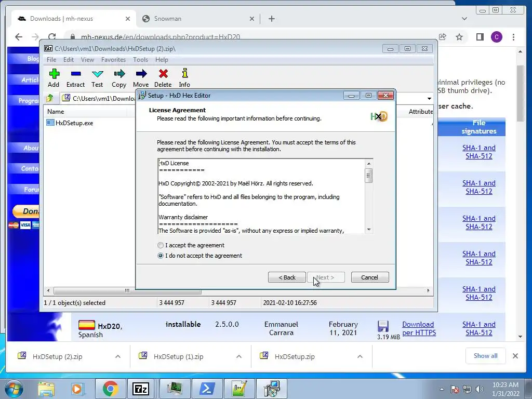Click 7-Zip horizontal scrollbar thumb
The height and width of the screenshot is (399, 532).
tap(127, 291)
